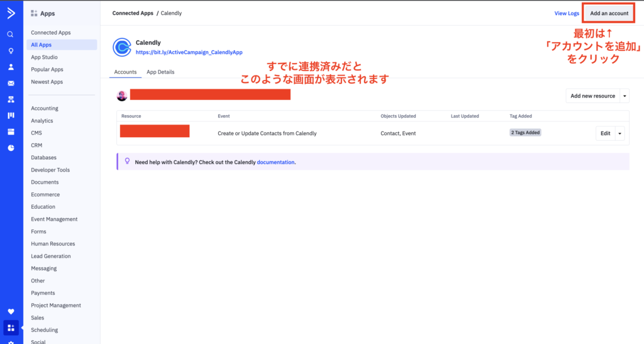644x344 pixels.
Task: Expand the Edit button dropdown arrow
Action: 619,133
